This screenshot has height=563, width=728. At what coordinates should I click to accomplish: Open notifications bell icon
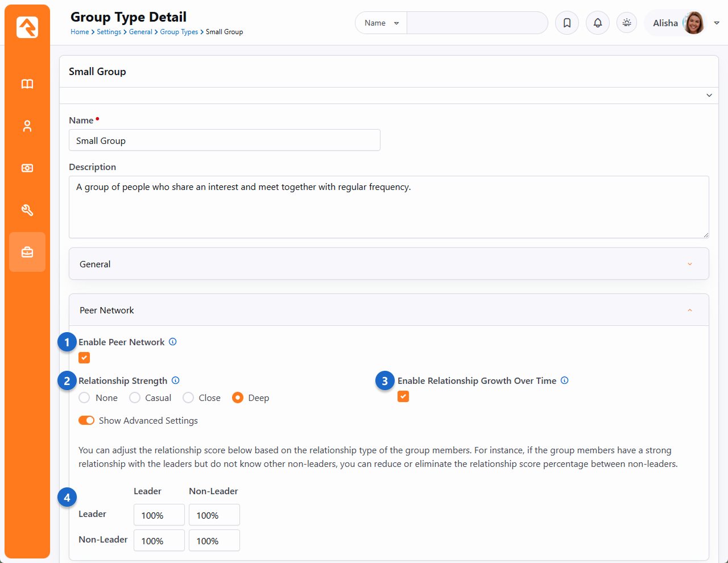pyautogui.click(x=598, y=23)
